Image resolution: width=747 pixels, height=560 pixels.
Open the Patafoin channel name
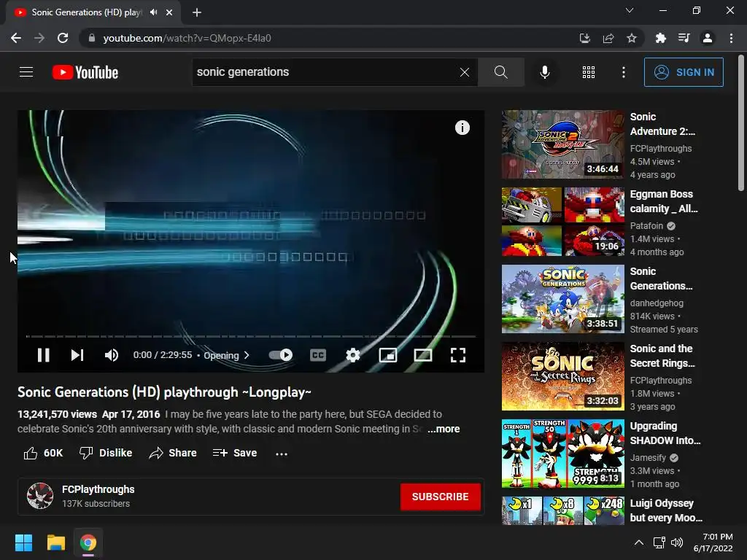[x=646, y=226]
